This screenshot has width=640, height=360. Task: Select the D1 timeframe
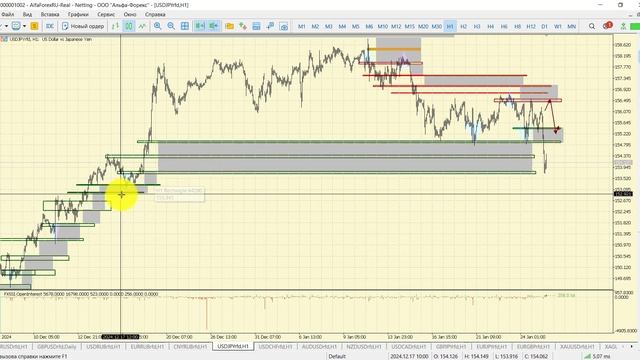coord(544,26)
